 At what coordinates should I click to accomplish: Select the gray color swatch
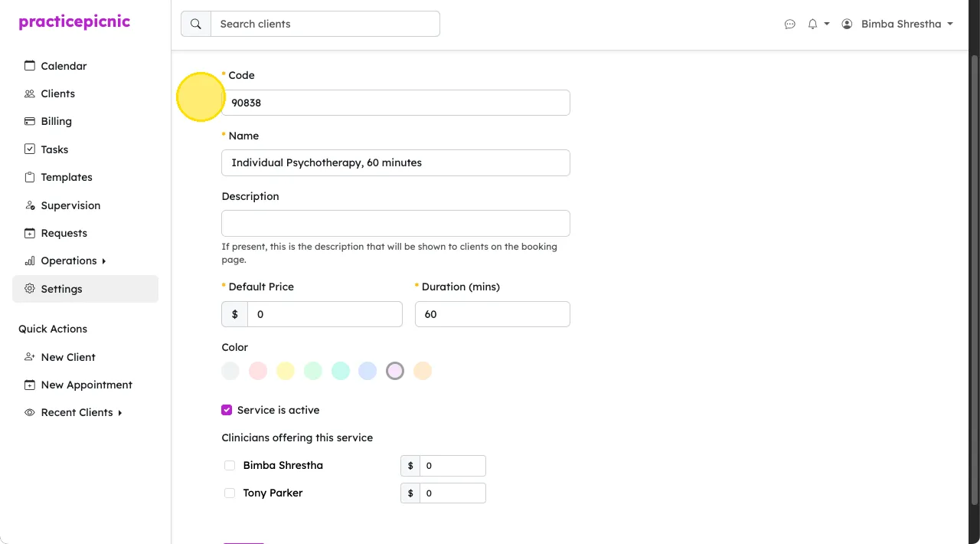tap(230, 371)
